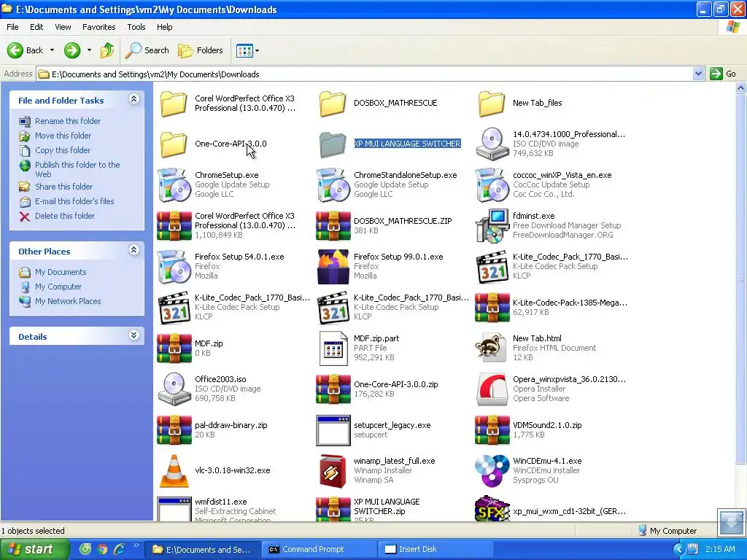
Task: Select the Office2003.iso disc image icon
Action: (x=174, y=389)
